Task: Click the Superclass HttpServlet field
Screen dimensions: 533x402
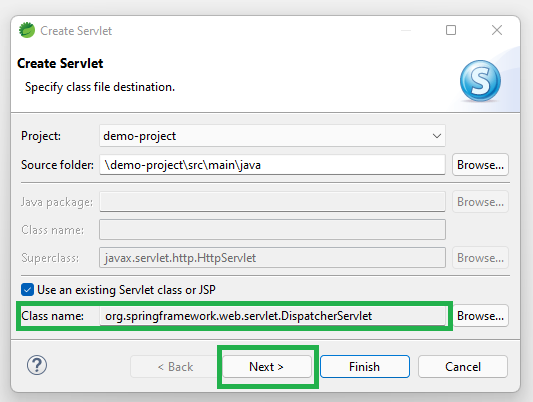Action: [x=272, y=258]
